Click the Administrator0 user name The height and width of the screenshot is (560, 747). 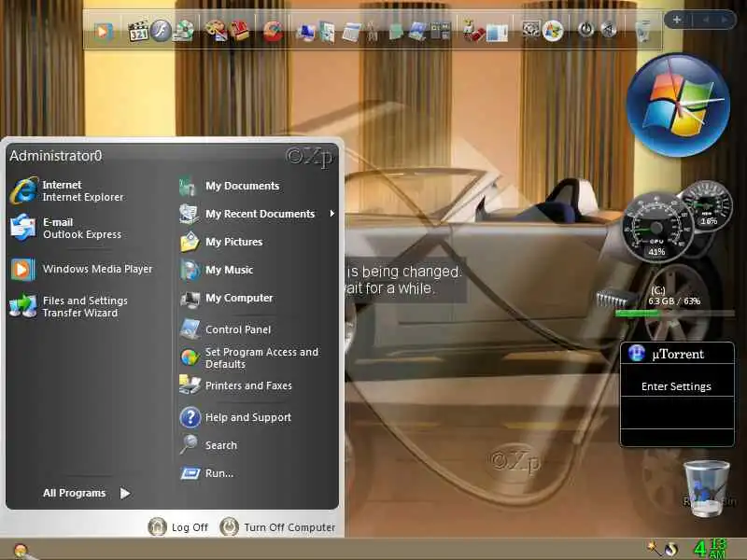[x=56, y=156]
